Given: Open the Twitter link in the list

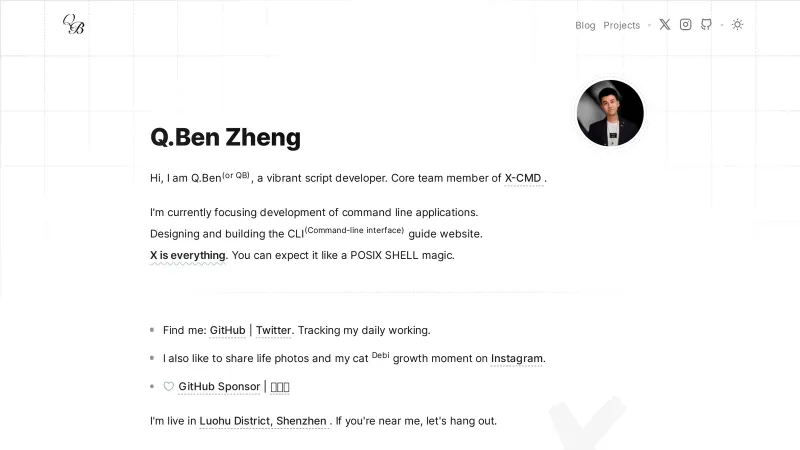Looking at the screenshot, I should (x=273, y=330).
